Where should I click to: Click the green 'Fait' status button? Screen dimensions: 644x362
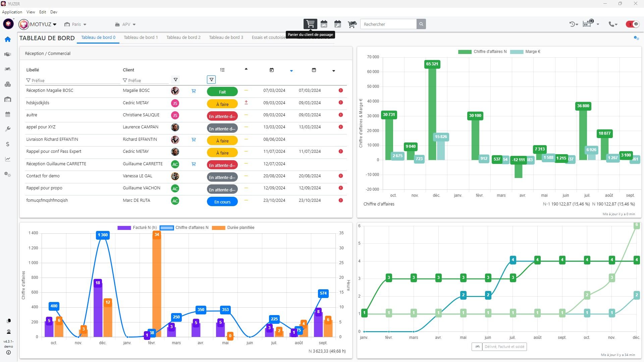pos(222,92)
